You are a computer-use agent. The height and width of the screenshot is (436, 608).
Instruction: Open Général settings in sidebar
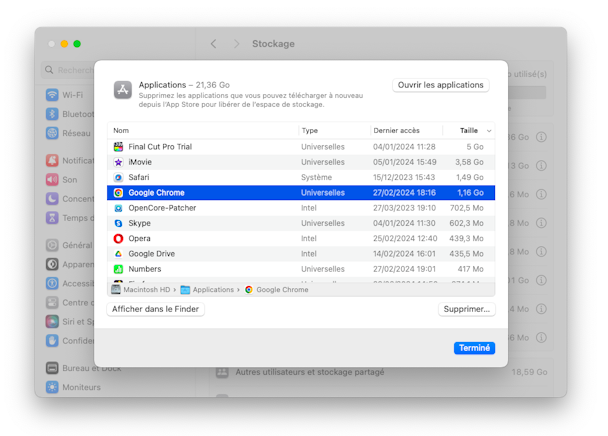coord(69,245)
